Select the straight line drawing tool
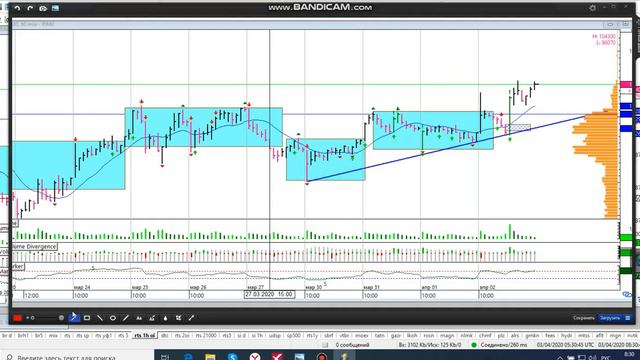This screenshot has width=640, height=360. pos(100,318)
